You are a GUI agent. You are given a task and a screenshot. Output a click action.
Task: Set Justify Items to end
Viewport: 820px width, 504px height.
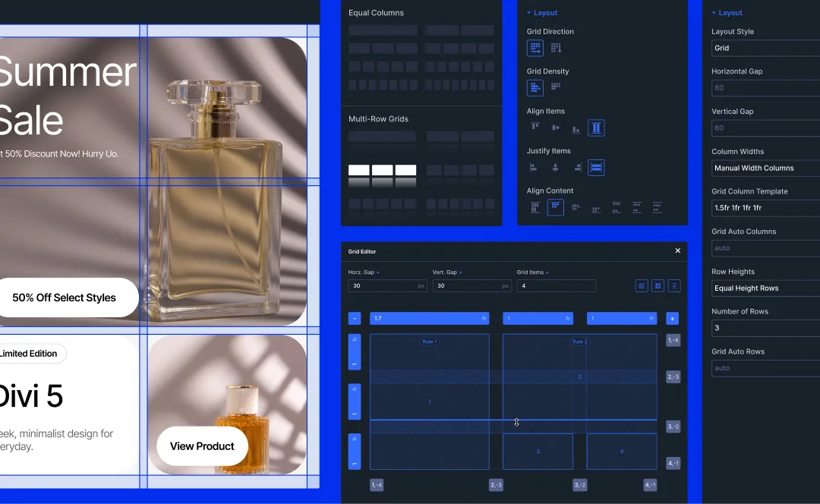pos(577,167)
